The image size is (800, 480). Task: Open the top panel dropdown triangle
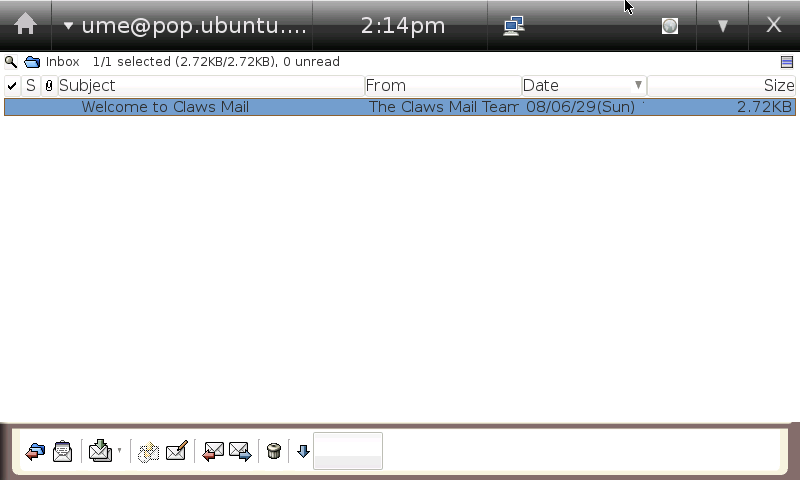click(x=722, y=26)
